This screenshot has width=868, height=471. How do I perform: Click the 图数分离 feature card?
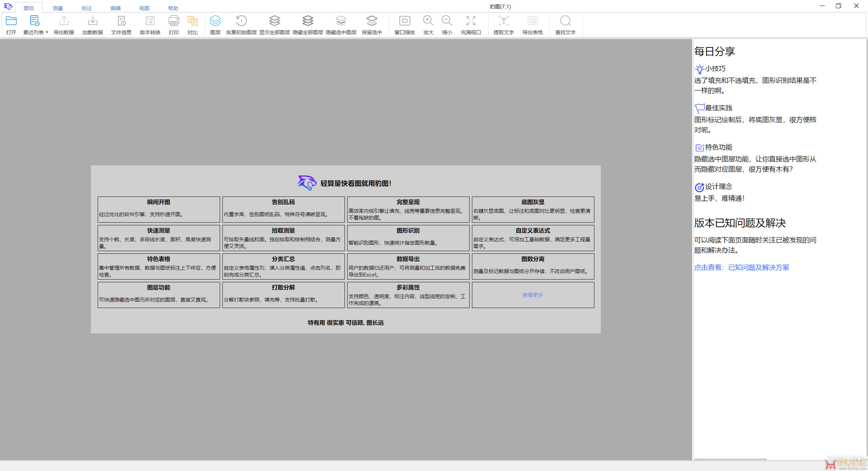[533, 266]
